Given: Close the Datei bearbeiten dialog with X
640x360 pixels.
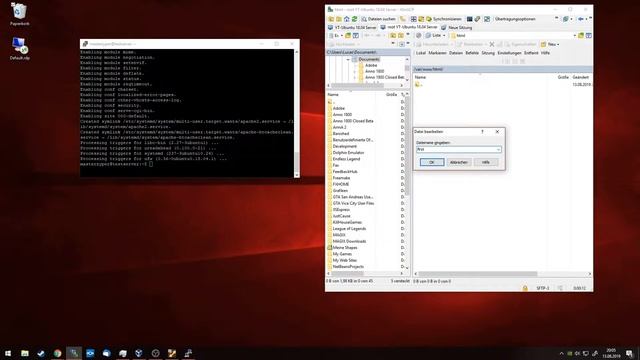Looking at the screenshot, I should click(x=497, y=131).
